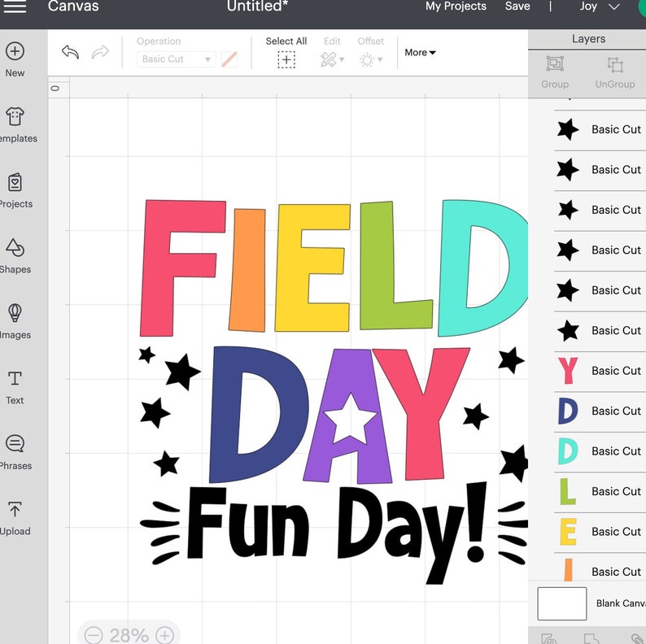
Task: Click the Select All icon
Action: point(286,59)
